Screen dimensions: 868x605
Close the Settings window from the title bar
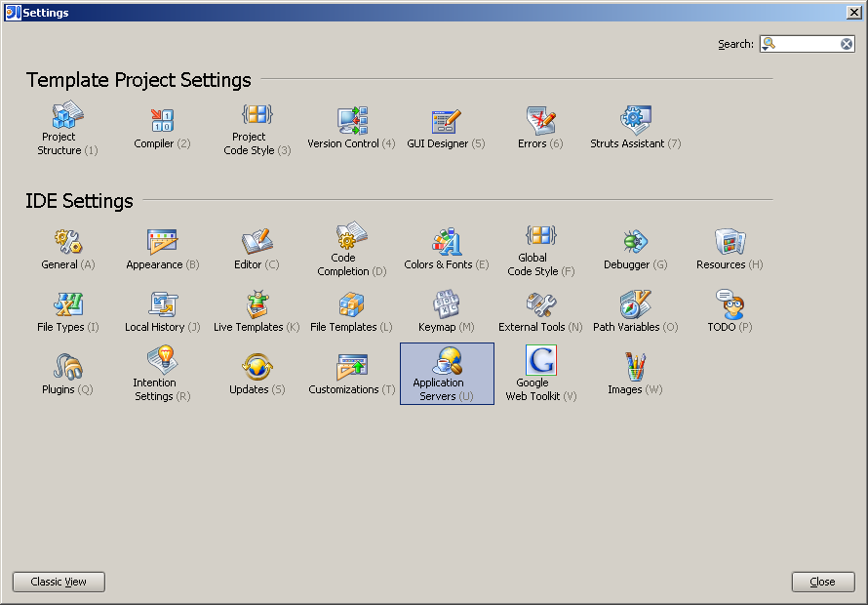[x=854, y=12]
